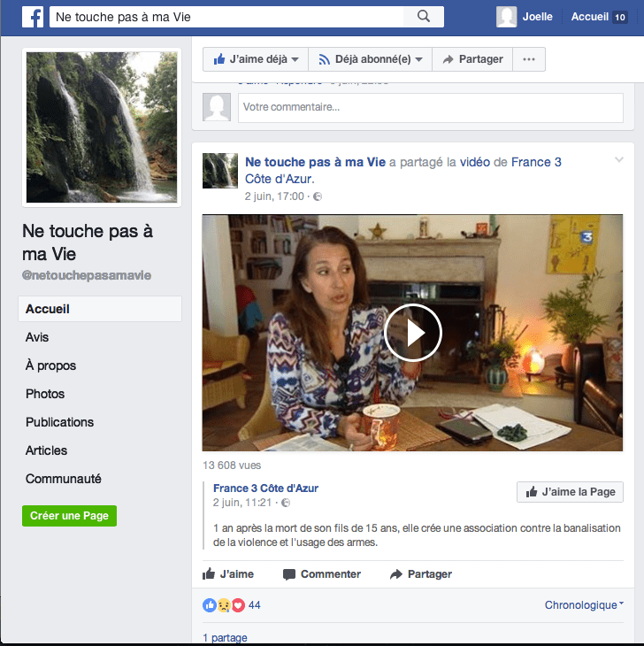The image size is (644, 646).
Task: Open Joelle's profile picture in top bar
Action: click(x=507, y=17)
